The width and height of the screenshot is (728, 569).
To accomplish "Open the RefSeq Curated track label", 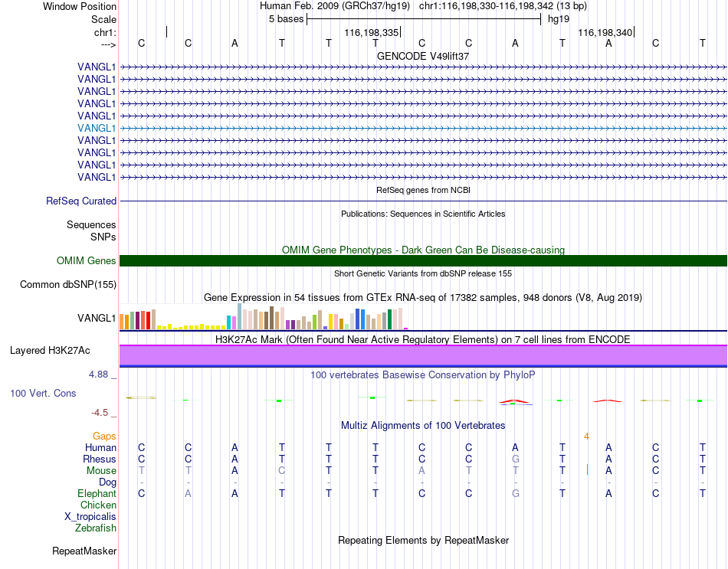I will (81, 201).
